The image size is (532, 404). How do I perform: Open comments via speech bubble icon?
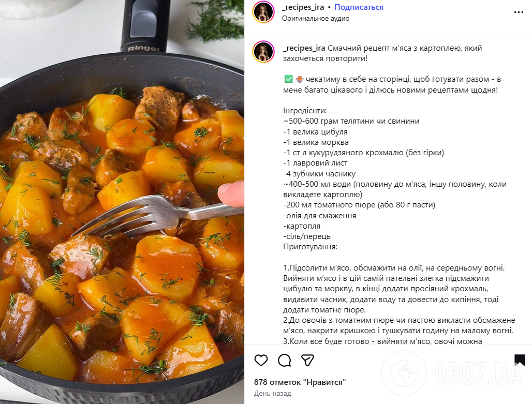284,360
